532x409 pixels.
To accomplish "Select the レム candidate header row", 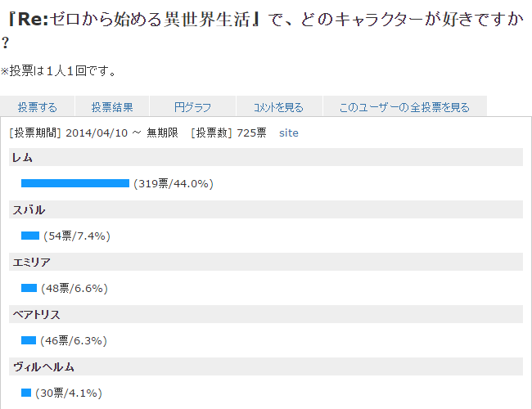I will (x=266, y=157).
